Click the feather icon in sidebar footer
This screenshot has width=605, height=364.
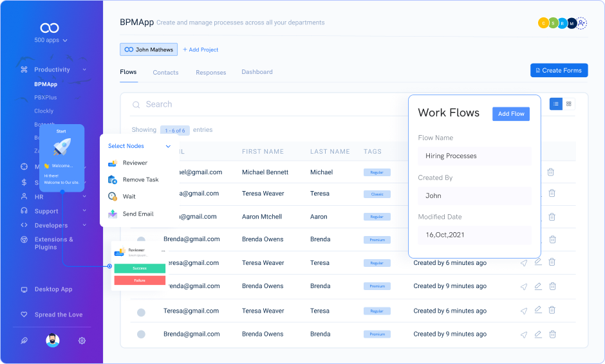pos(24,341)
